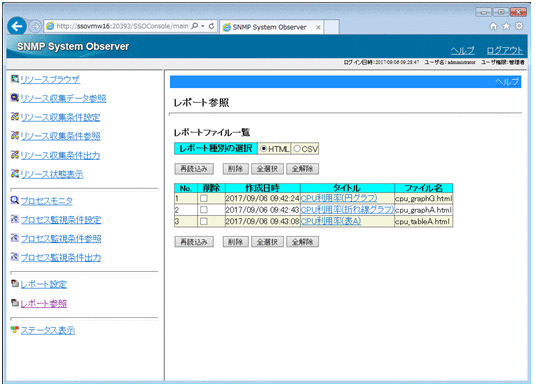Click the lower 全選択 button

coord(267,242)
